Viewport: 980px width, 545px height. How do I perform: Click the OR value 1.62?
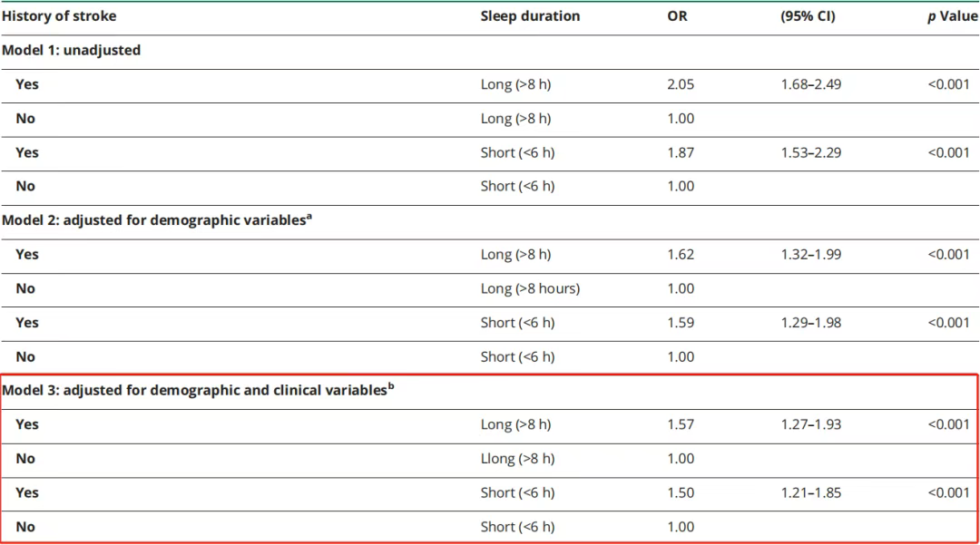681,255
